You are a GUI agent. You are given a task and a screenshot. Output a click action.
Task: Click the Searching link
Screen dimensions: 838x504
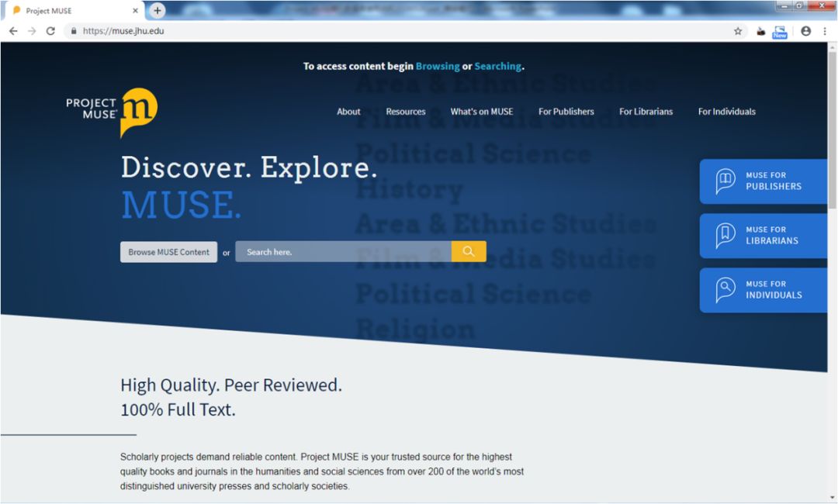[497, 66]
